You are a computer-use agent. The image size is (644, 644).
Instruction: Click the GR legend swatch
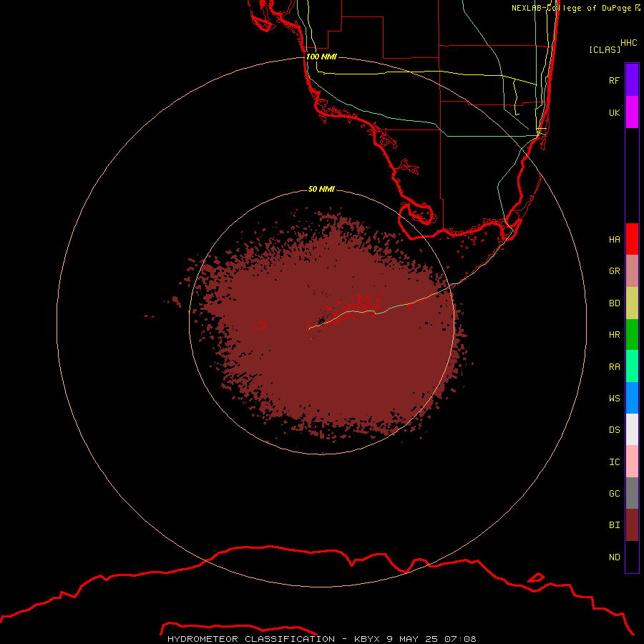(632, 271)
